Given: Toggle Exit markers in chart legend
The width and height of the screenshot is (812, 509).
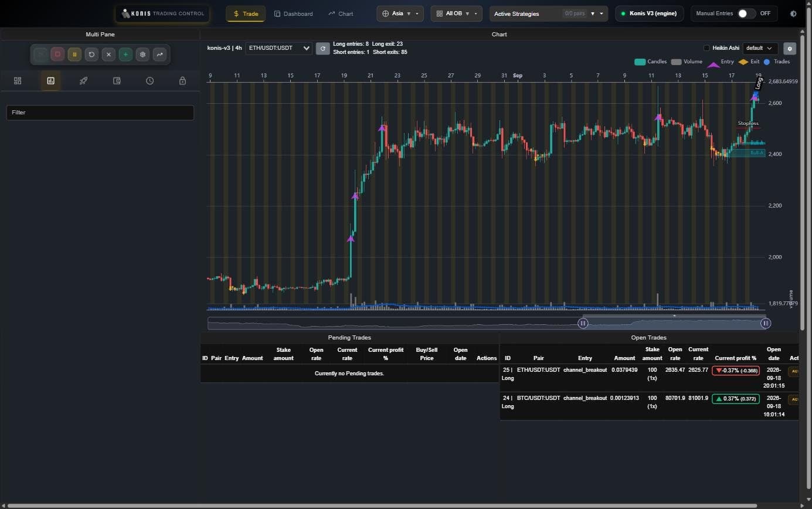Looking at the screenshot, I should tap(749, 62).
